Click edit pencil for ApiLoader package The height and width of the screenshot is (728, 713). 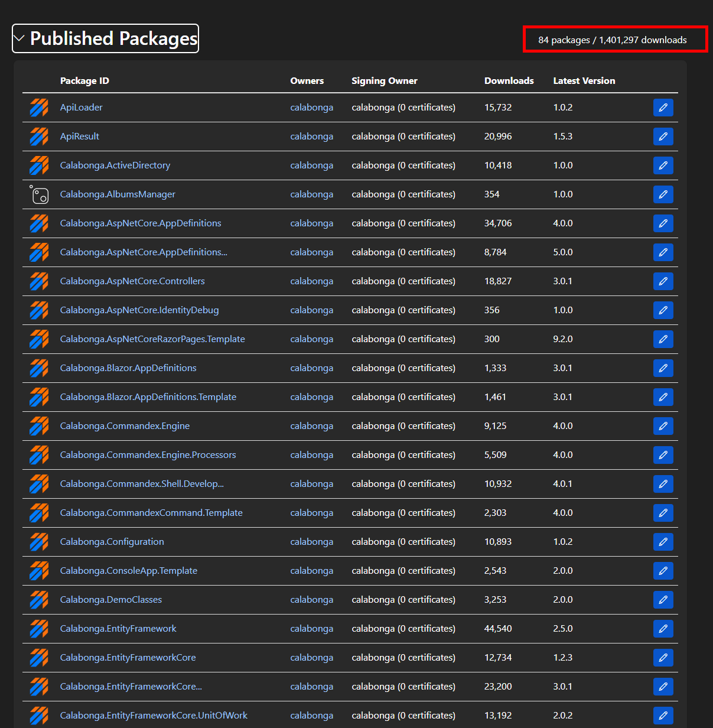click(x=663, y=108)
